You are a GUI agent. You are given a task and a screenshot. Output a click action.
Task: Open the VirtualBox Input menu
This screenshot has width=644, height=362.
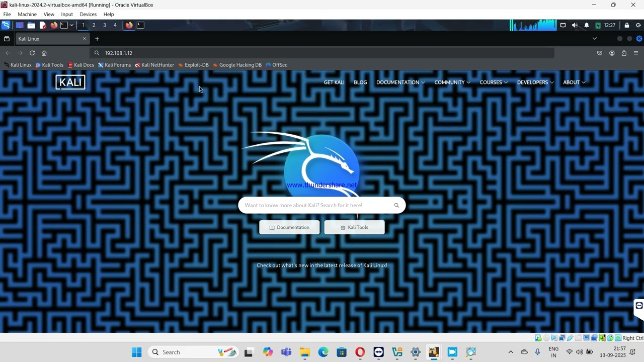[67, 14]
